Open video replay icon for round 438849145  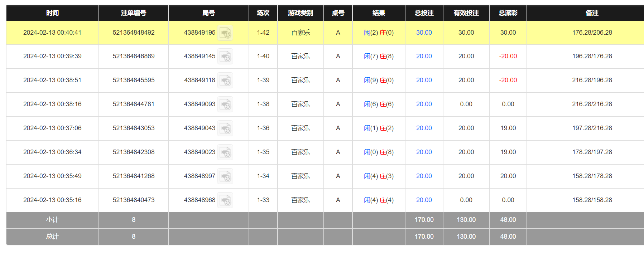(x=225, y=57)
